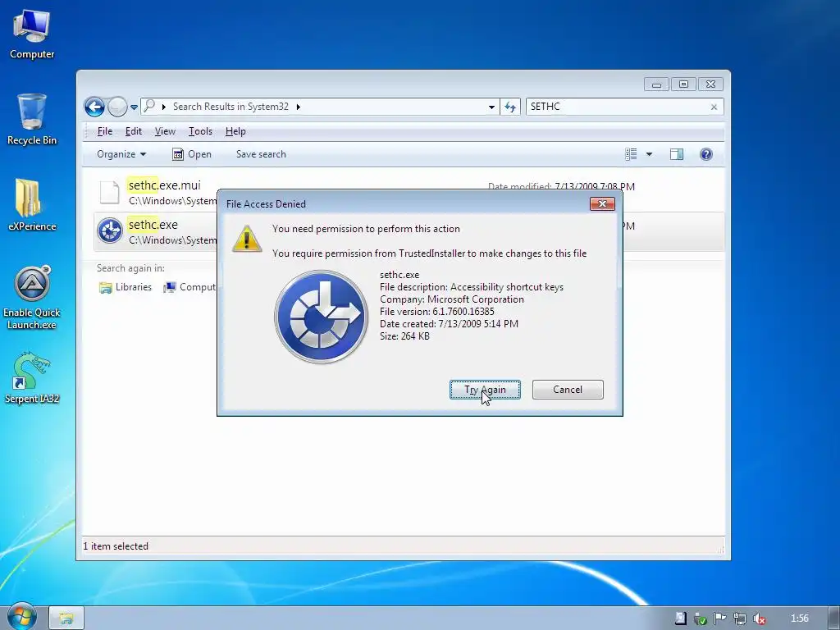Click the safely remove hardware tray icon
Image resolution: width=840 pixels, height=630 pixels.
point(700,619)
